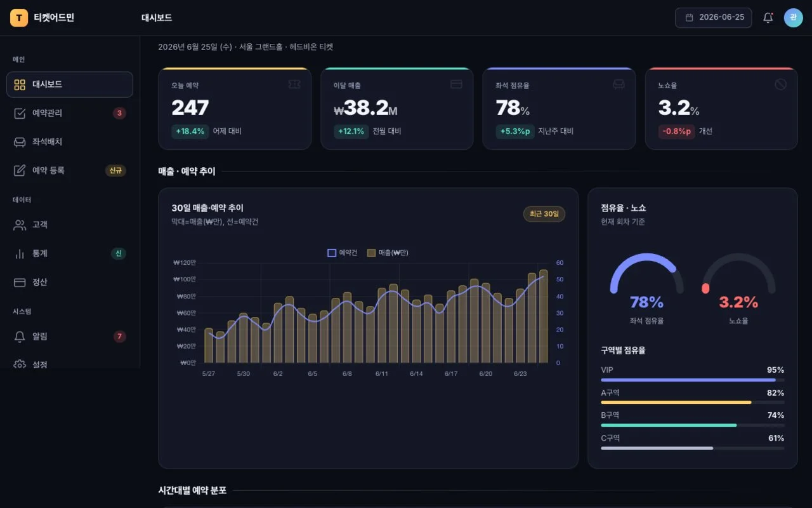Click the 정산 card icon in sidebar
The width and height of the screenshot is (812, 508).
(x=20, y=282)
